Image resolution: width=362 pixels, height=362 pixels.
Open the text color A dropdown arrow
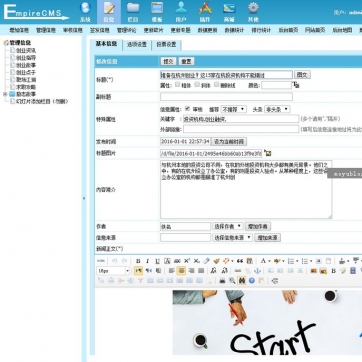269,261
